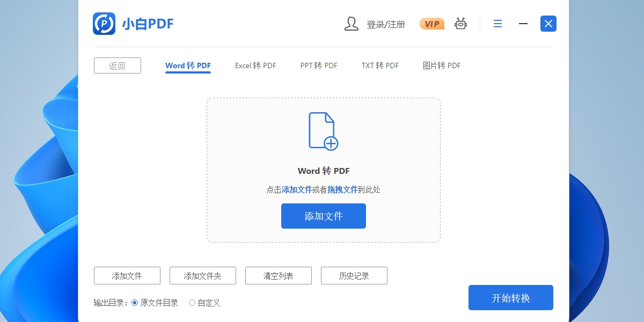Click the 拖拽文件 link in the hint text

(x=342, y=189)
